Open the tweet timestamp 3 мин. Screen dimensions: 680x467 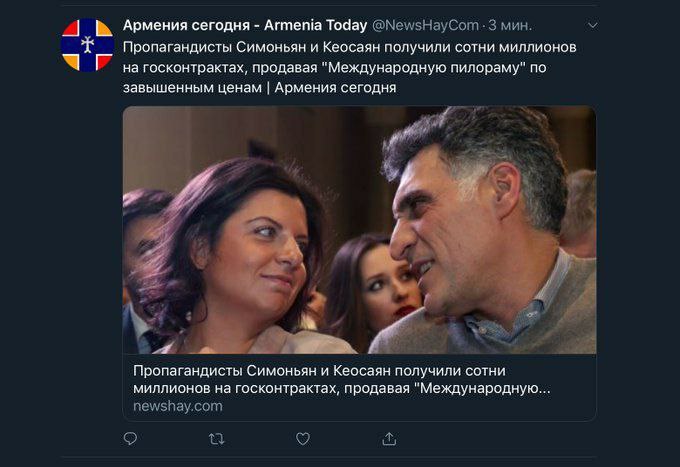[x=510, y=26]
